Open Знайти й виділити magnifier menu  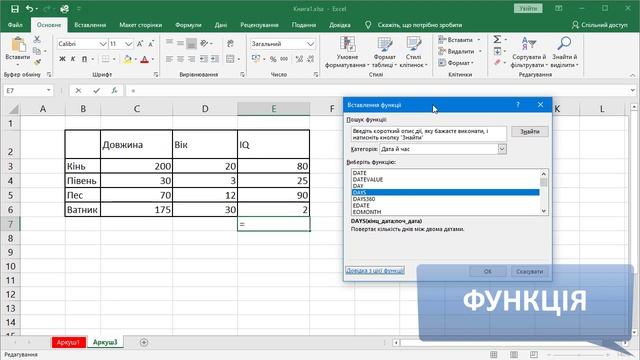coord(564,52)
